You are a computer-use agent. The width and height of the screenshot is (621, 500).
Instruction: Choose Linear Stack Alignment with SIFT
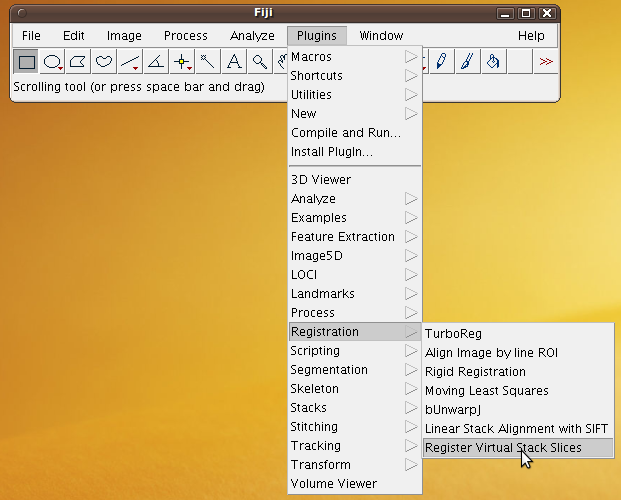tap(518, 429)
